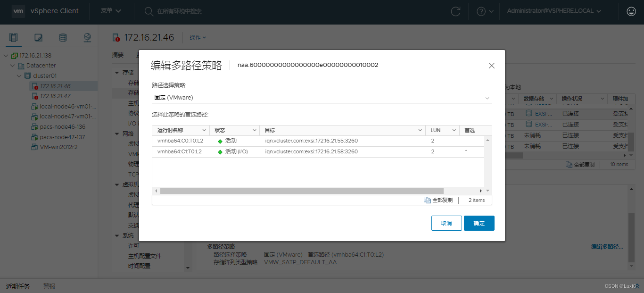Switch to 近期任务 bottom tab
Screen dimensions: 644x293
pos(18,286)
